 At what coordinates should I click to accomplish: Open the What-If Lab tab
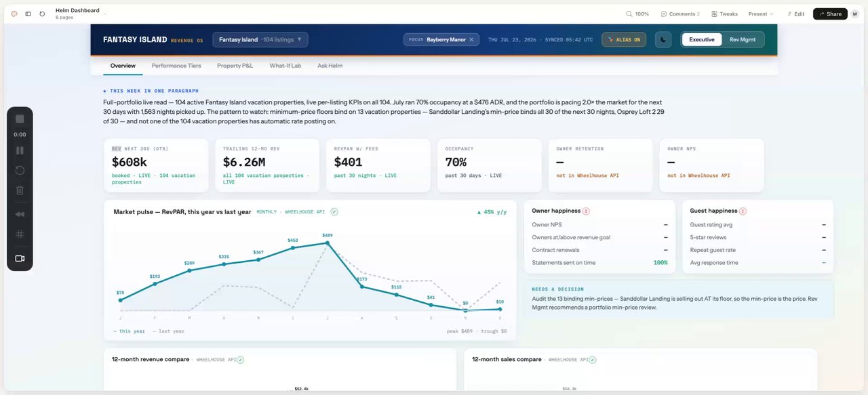click(285, 66)
